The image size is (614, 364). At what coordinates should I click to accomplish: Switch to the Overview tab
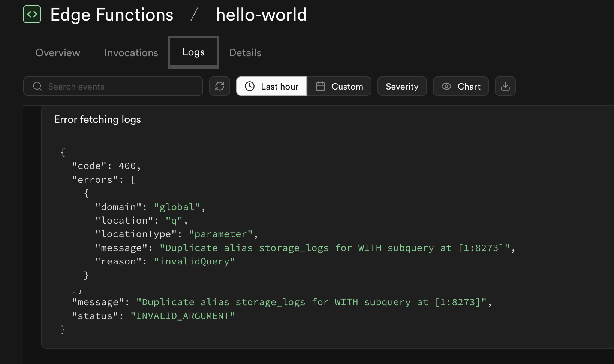[x=57, y=52]
